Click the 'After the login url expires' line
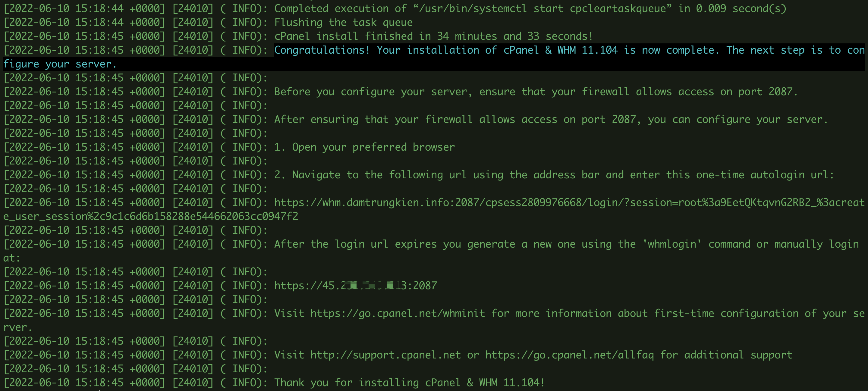The width and height of the screenshot is (868, 391). (x=566, y=244)
